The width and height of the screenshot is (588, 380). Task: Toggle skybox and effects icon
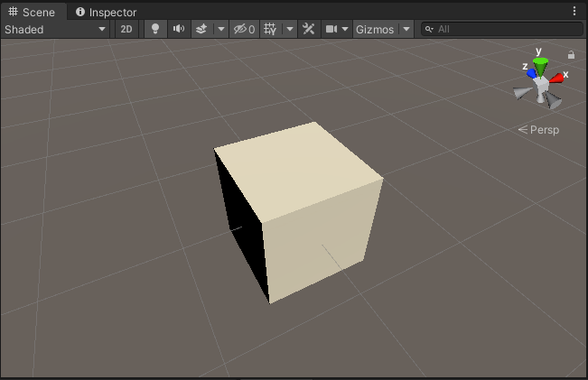coord(201,29)
